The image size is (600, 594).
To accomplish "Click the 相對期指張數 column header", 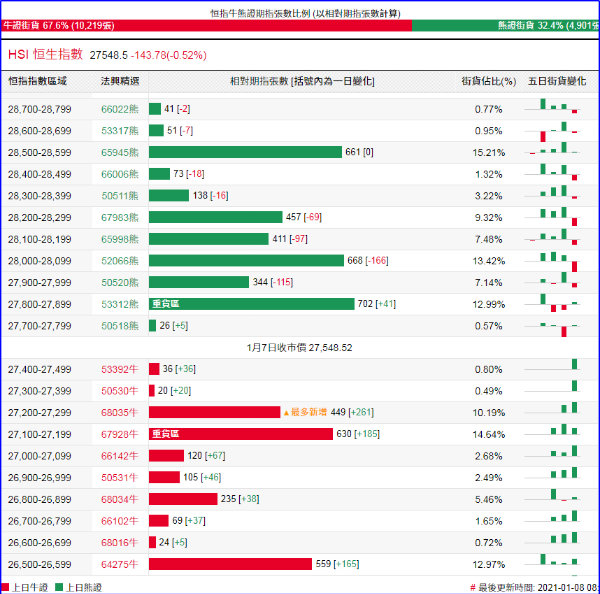I will click(x=302, y=81).
